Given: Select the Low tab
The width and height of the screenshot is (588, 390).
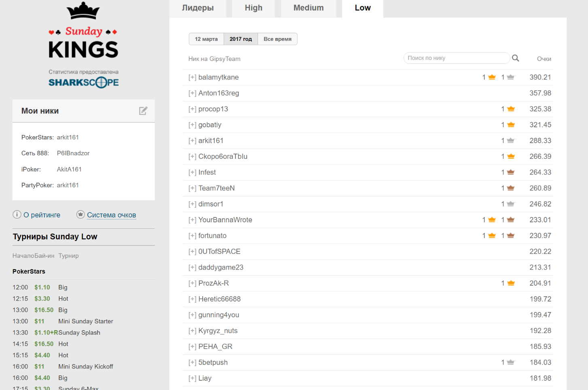Looking at the screenshot, I should 363,8.
